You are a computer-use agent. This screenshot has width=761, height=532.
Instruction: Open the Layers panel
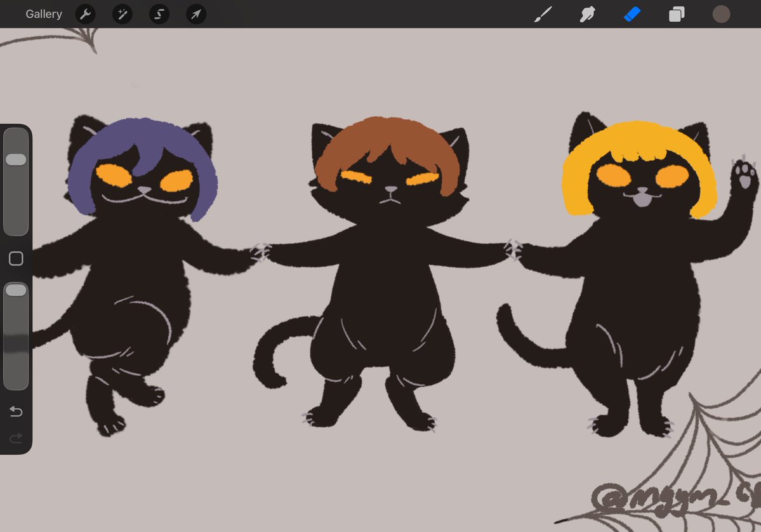pyautogui.click(x=677, y=14)
